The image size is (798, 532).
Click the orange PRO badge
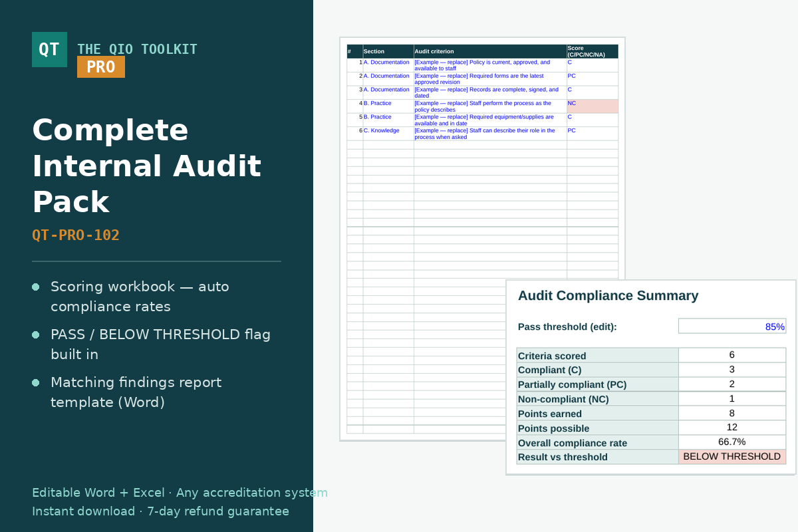click(101, 67)
